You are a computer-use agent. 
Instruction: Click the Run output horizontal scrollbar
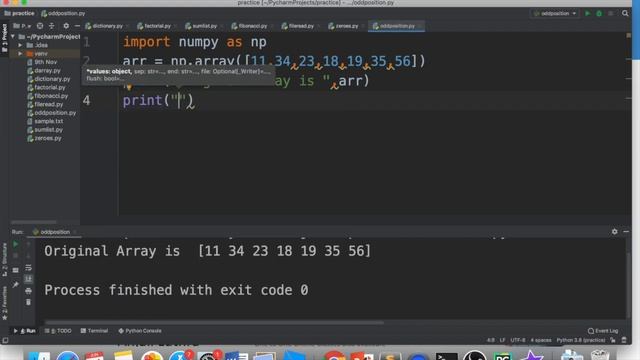[214, 323]
